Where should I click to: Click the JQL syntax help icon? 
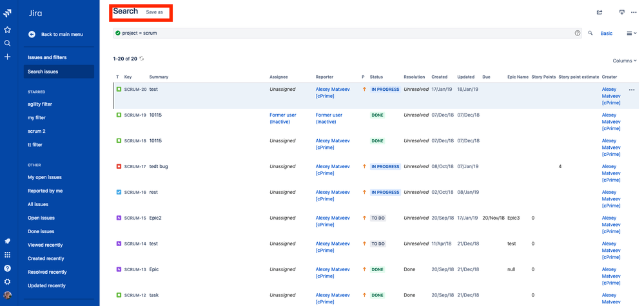pos(578,33)
